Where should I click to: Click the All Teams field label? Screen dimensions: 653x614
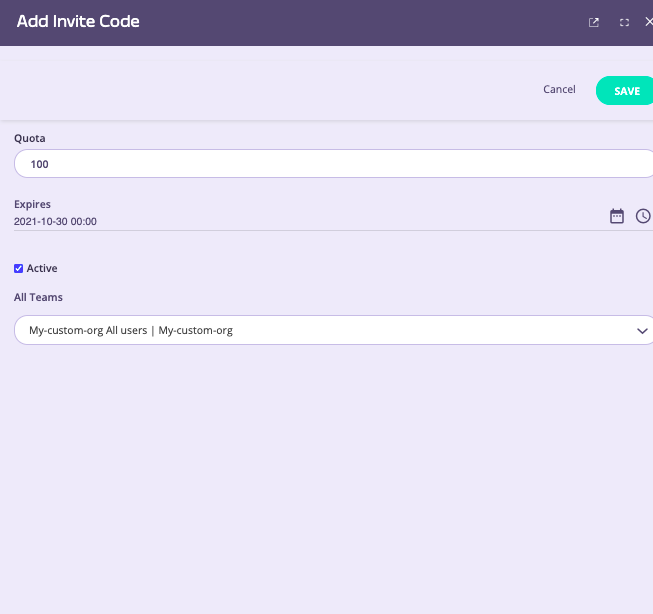click(38, 297)
